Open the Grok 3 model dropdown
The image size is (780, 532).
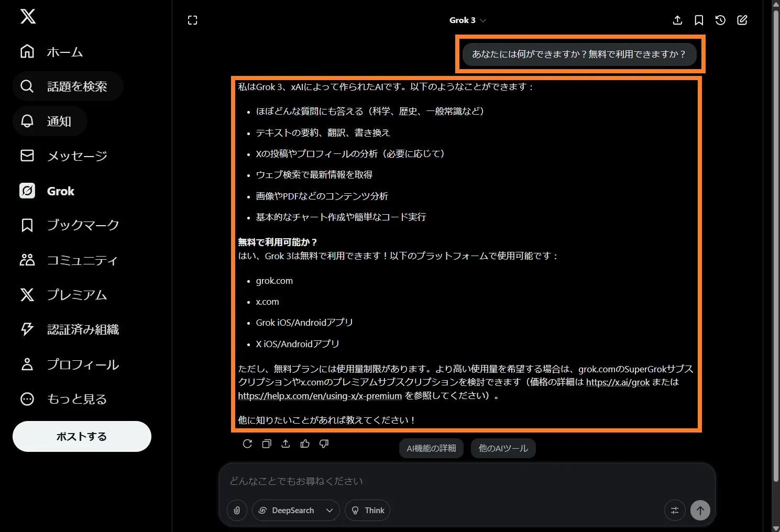point(468,20)
